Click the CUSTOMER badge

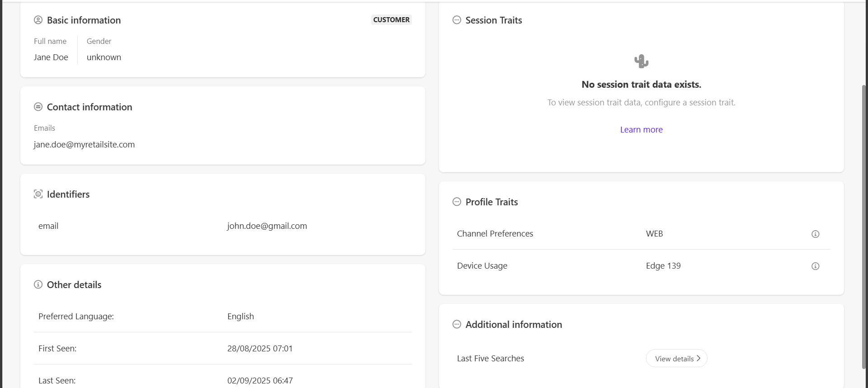click(x=391, y=20)
